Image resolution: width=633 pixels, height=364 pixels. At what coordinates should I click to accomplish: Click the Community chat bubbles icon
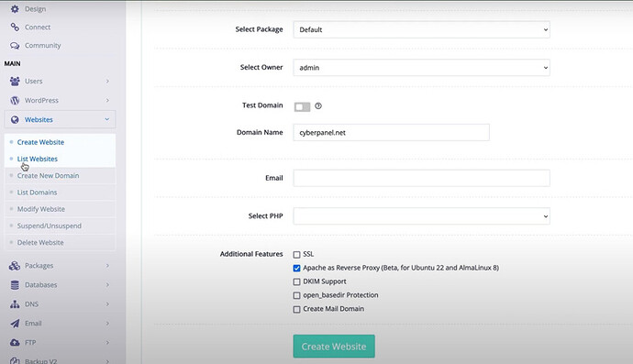tap(15, 46)
